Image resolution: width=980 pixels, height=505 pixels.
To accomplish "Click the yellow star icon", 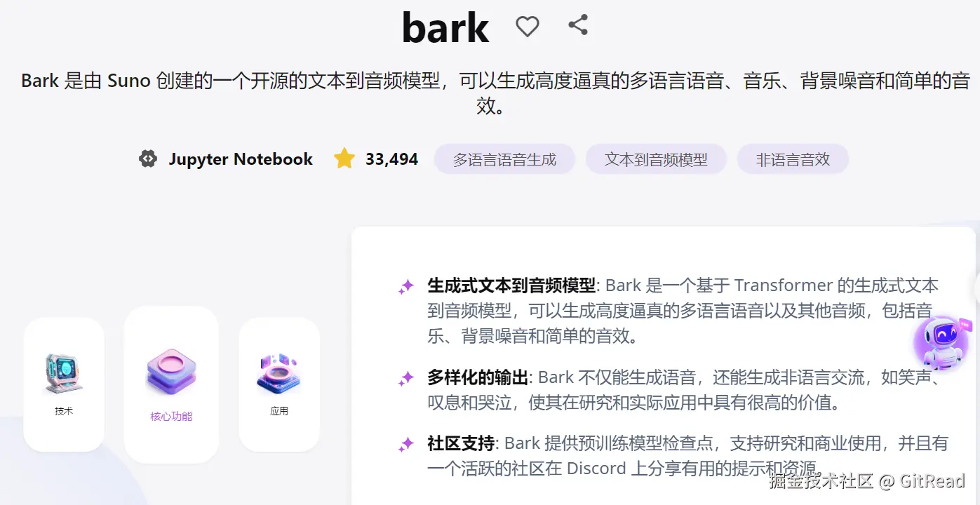I will (344, 159).
